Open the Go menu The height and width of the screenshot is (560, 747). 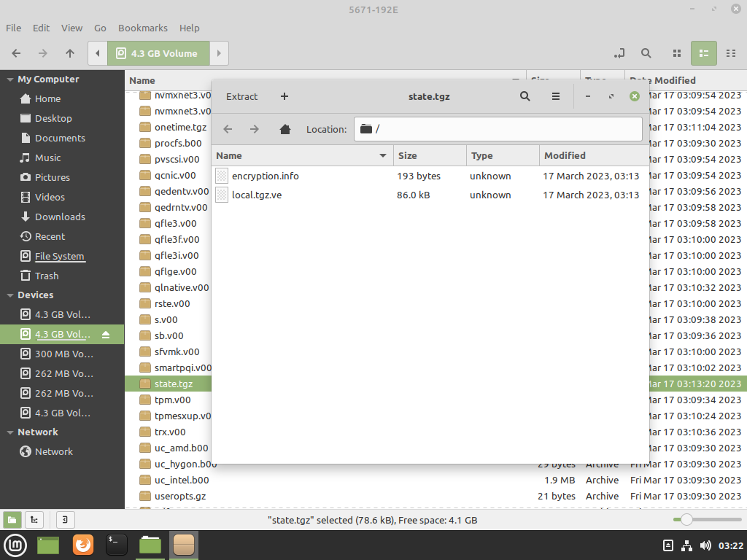click(x=100, y=28)
